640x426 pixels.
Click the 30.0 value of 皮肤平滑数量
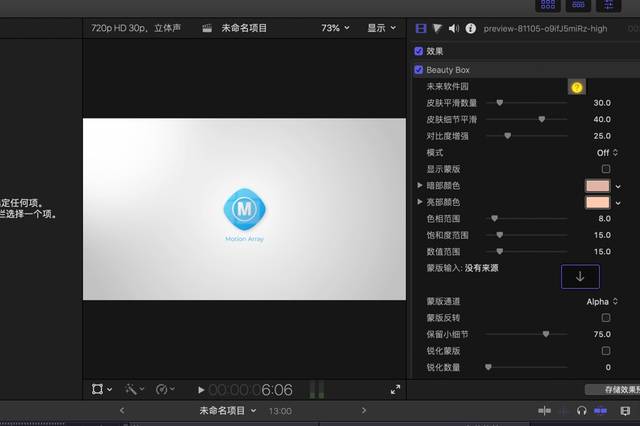(602, 103)
